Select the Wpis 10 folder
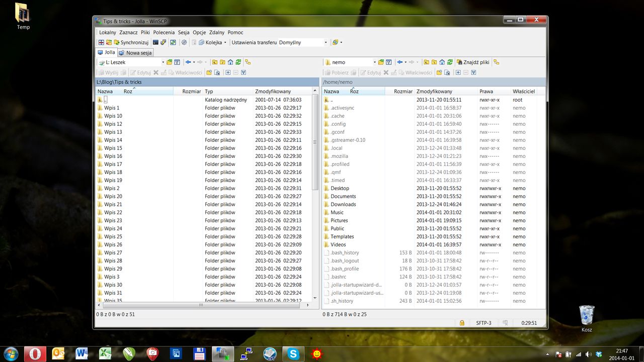This screenshot has width=644, height=362. (x=113, y=116)
